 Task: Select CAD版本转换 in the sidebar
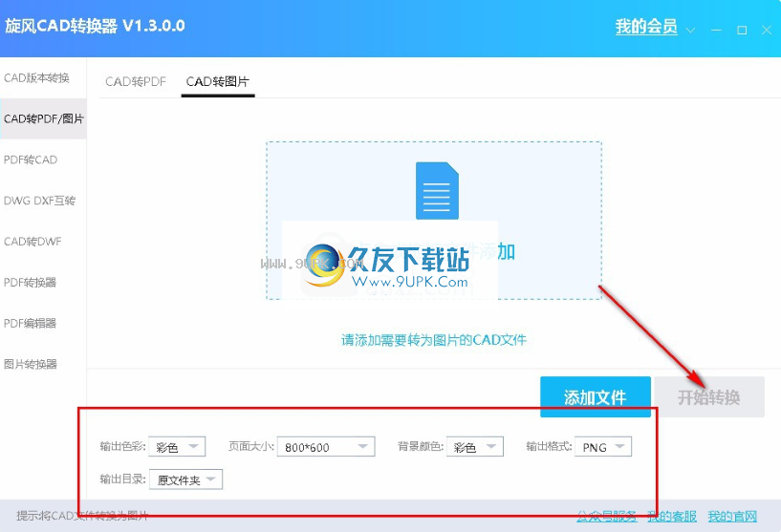click(43, 78)
